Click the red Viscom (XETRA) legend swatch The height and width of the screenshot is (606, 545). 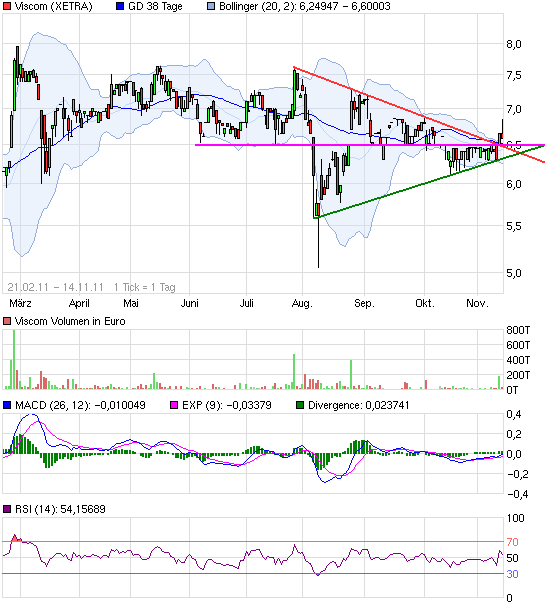pos(7,6)
